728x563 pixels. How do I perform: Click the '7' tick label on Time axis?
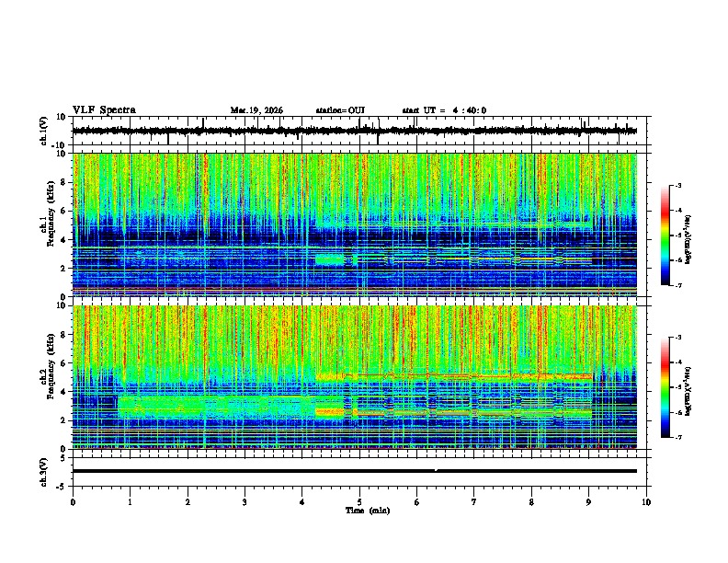474,502
